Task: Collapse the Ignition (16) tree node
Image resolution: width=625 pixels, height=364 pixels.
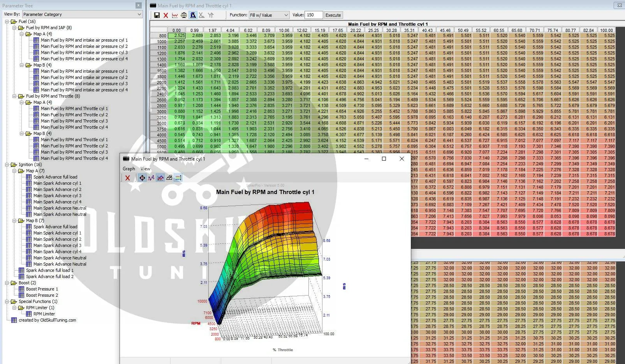Action: [x=7, y=164]
